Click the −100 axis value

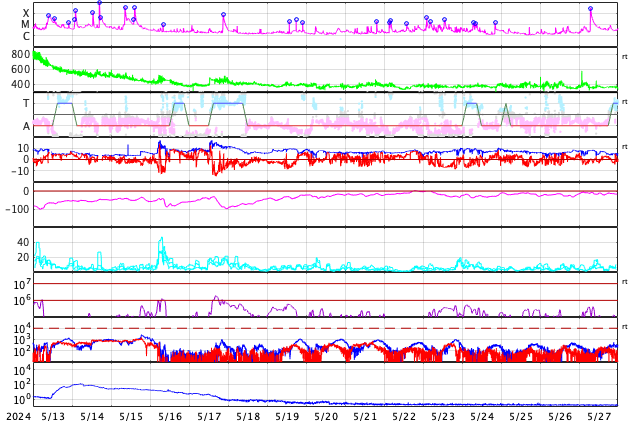point(17,209)
